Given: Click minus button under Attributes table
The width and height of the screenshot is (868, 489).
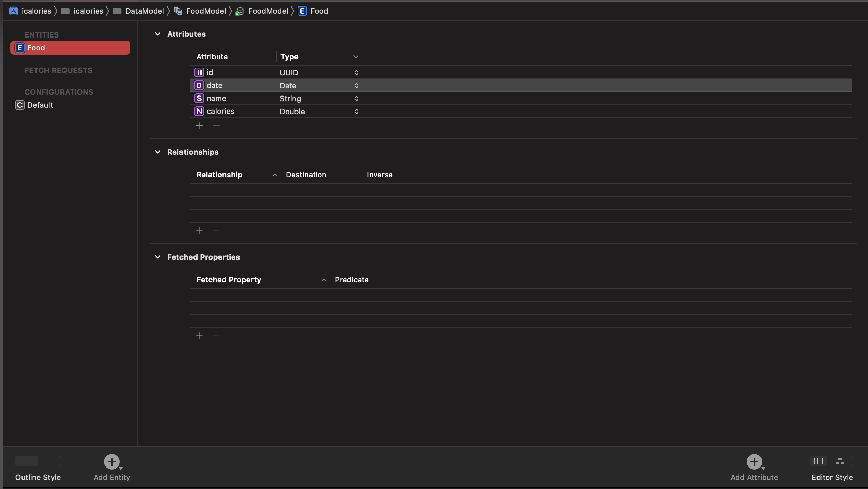Looking at the screenshot, I should (216, 126).
